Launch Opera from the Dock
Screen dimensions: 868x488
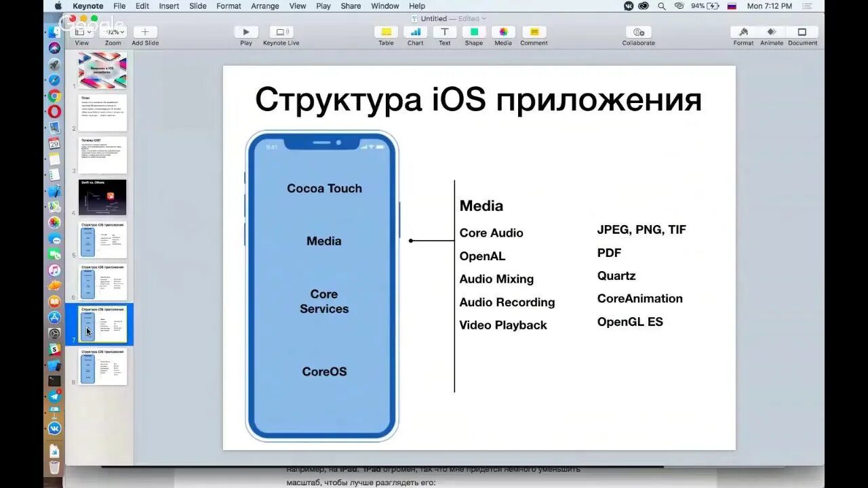(54, 111)
